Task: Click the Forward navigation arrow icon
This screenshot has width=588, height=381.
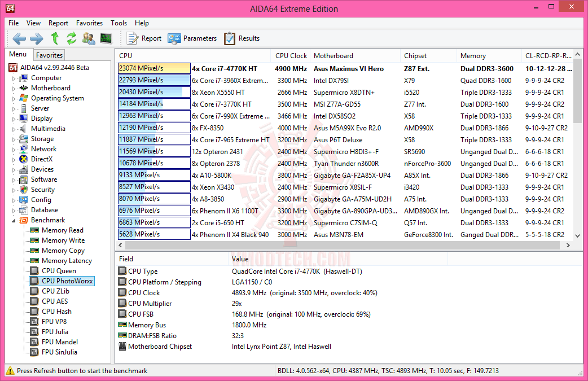Action: [x=36, y=38]
